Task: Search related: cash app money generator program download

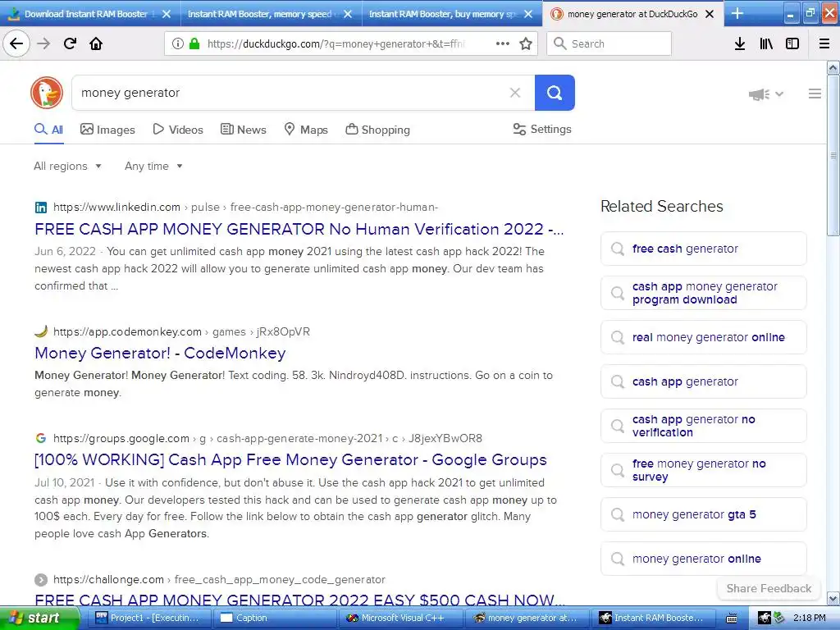Action: 703,293
